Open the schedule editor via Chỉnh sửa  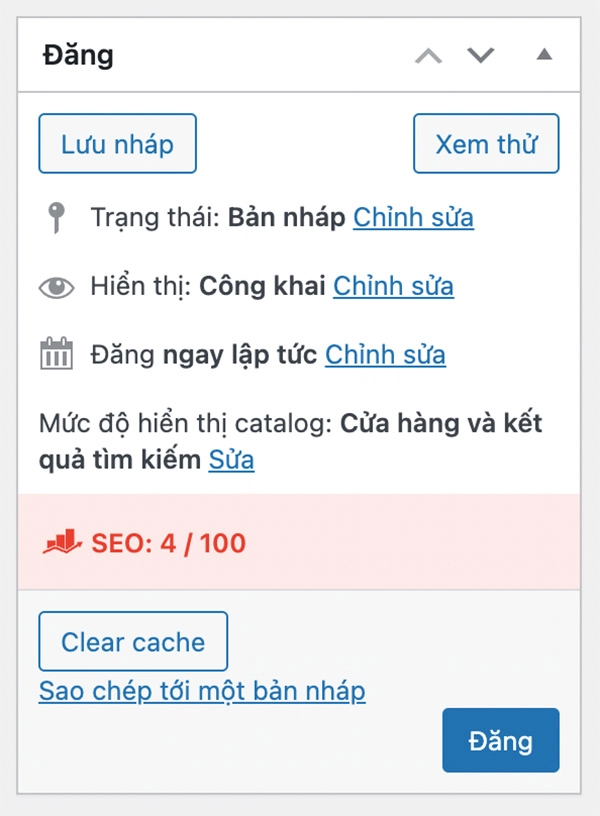pos(385,354)
